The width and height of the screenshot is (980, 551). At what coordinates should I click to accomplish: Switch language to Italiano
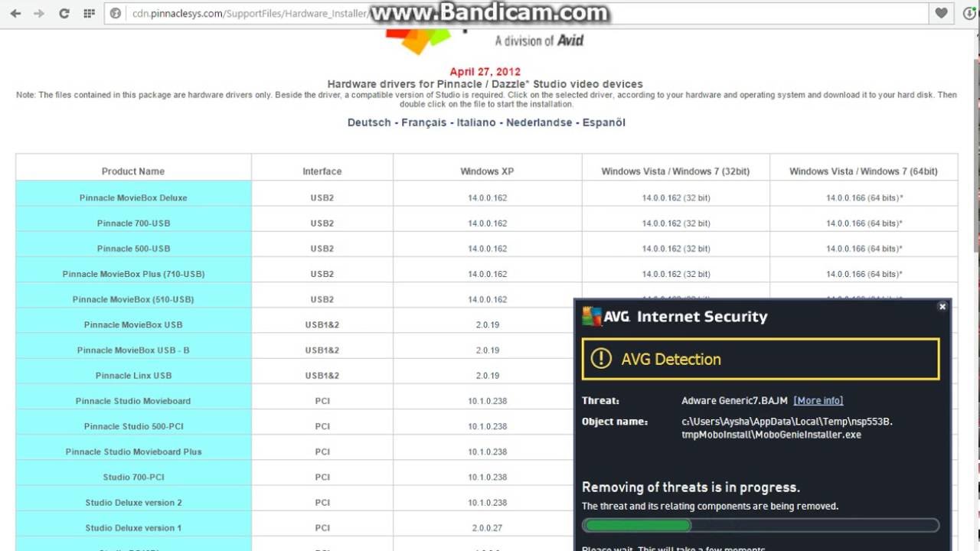point(476,122)
